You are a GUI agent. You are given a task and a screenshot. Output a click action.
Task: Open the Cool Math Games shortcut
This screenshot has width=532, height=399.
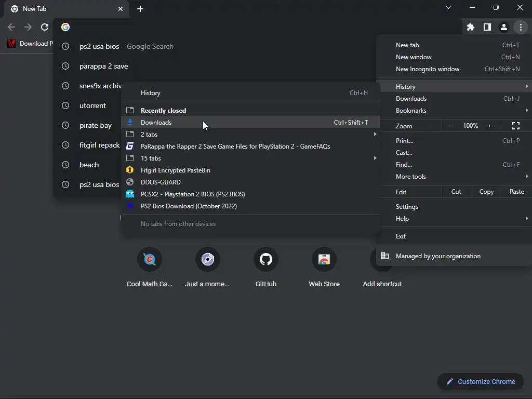tap(149, 268)
